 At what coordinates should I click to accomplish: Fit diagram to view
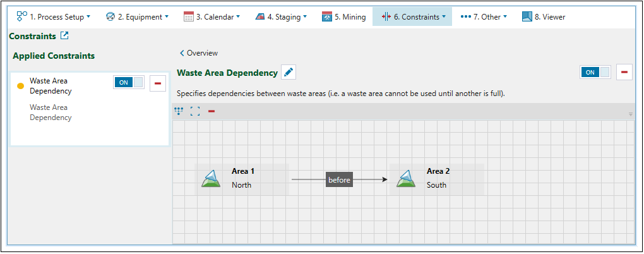195,111
